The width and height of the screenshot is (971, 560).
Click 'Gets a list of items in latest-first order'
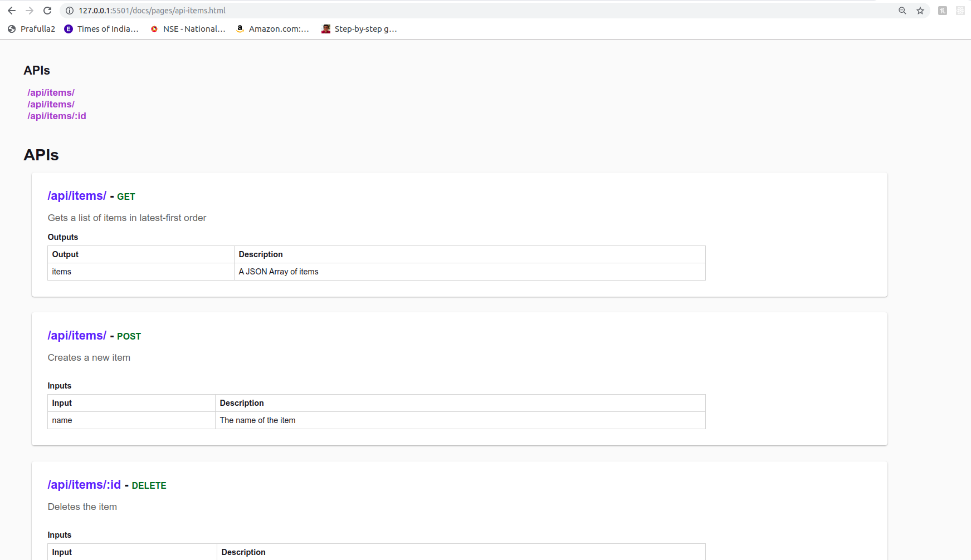pos(127,218)
